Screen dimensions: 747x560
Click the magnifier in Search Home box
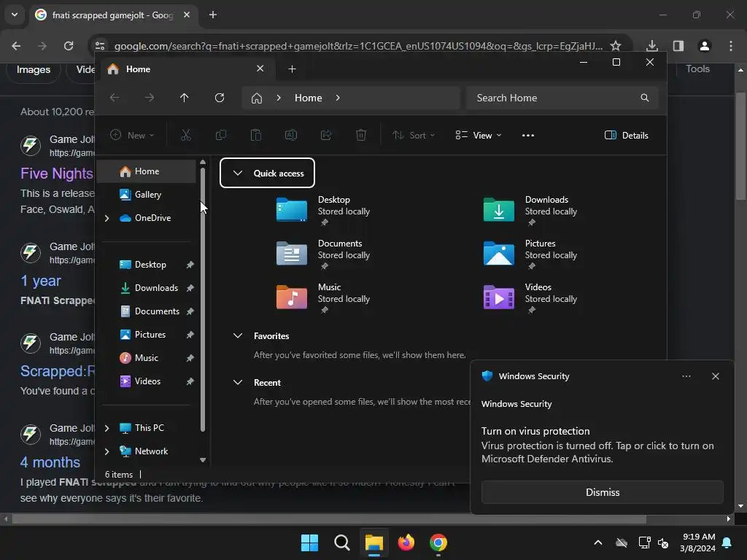(x=645, y=98)
